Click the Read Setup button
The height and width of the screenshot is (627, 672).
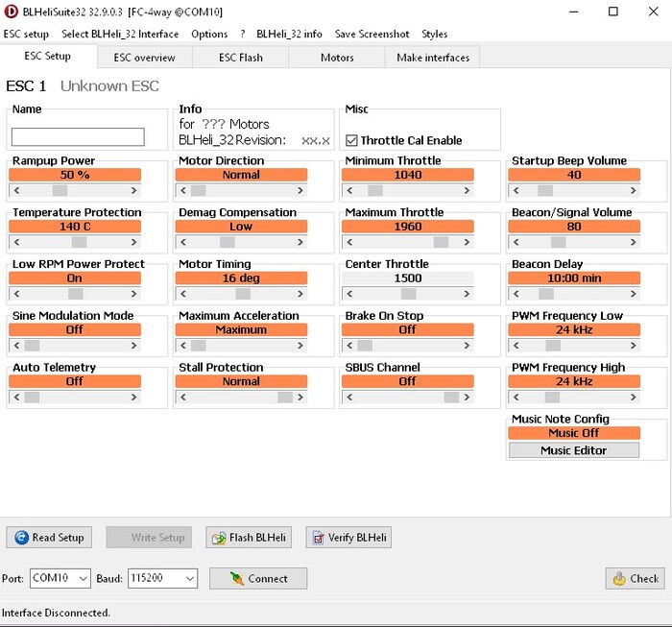(x=49, y=537)
